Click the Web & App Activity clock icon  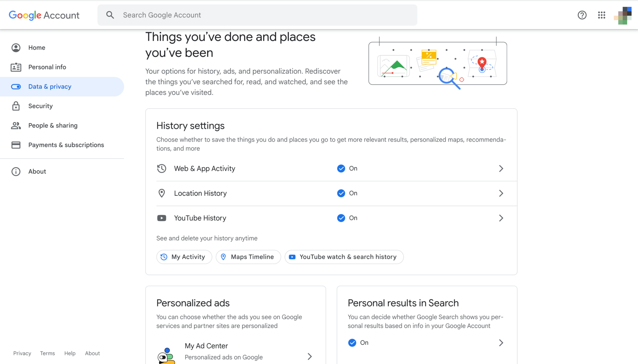point(162,168)
